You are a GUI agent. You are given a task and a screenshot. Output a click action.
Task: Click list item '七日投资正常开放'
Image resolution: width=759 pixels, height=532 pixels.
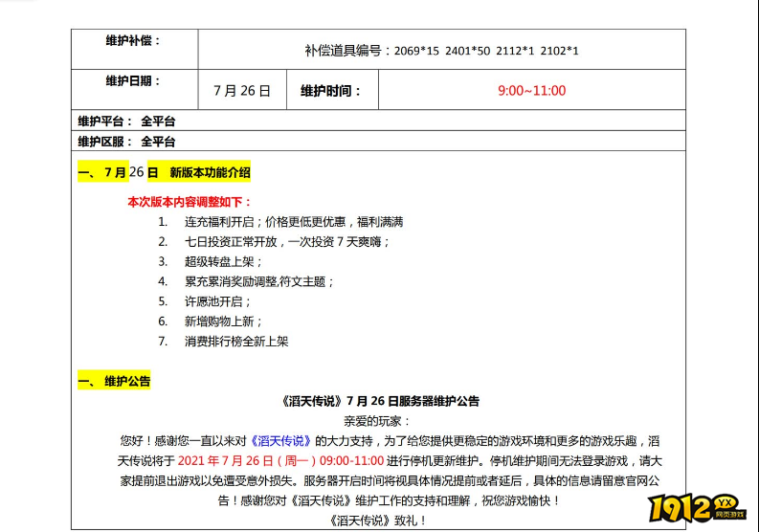click(x=231, y=241)
